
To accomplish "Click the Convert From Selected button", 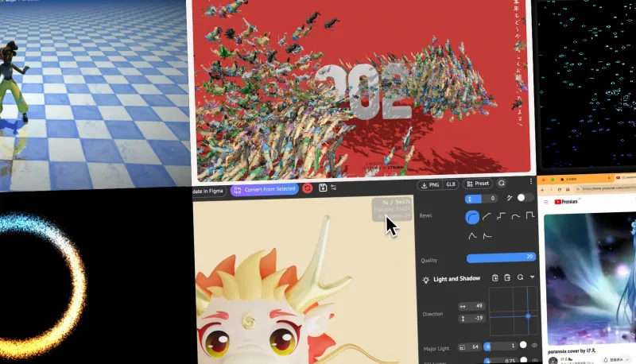I will click(265, 189).
